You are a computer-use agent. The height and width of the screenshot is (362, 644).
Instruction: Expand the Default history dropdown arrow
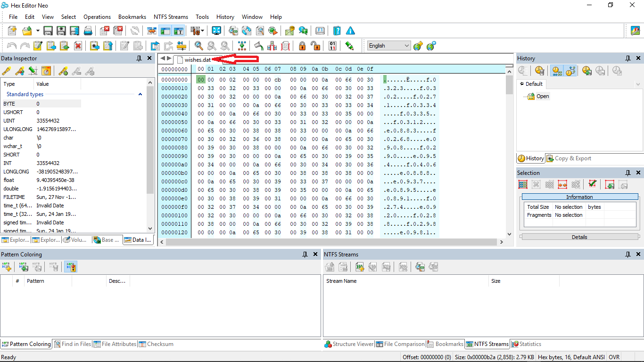click(638, 84)
